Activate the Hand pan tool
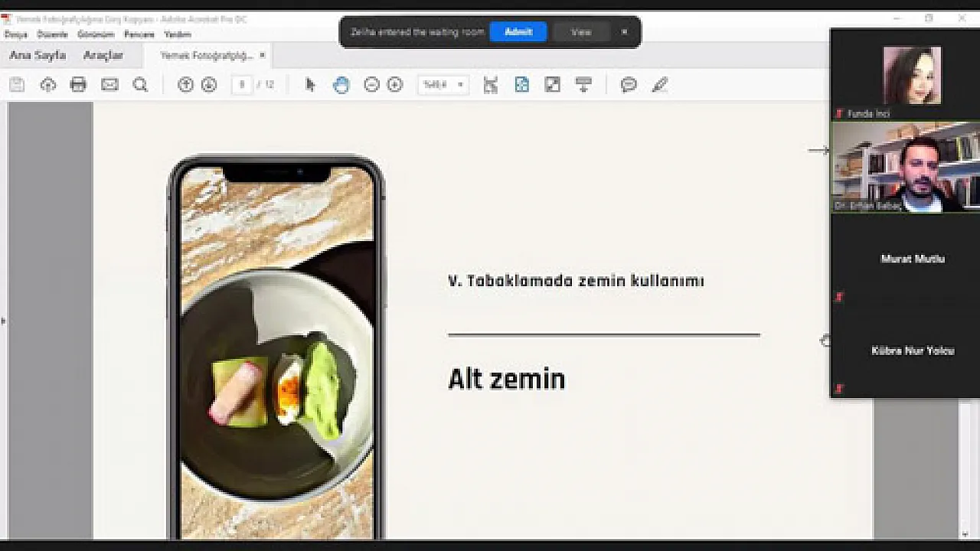The height and width of the screenshot is (551, 980). point(341,85)
